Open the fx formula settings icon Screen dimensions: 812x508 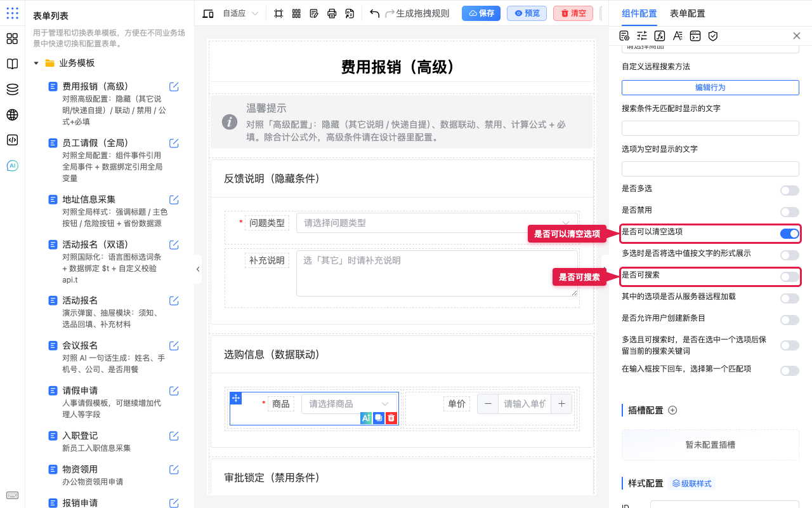(660, 36)
